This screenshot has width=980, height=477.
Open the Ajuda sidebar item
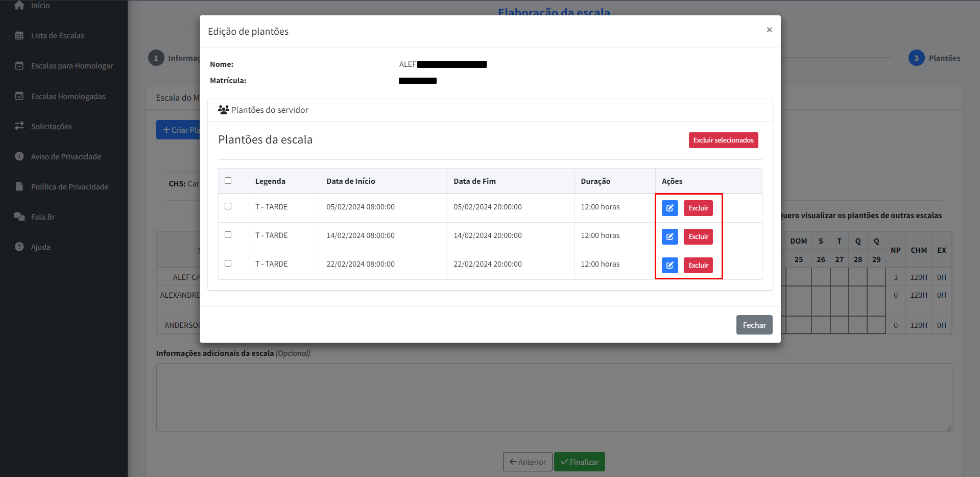[40, 247]
